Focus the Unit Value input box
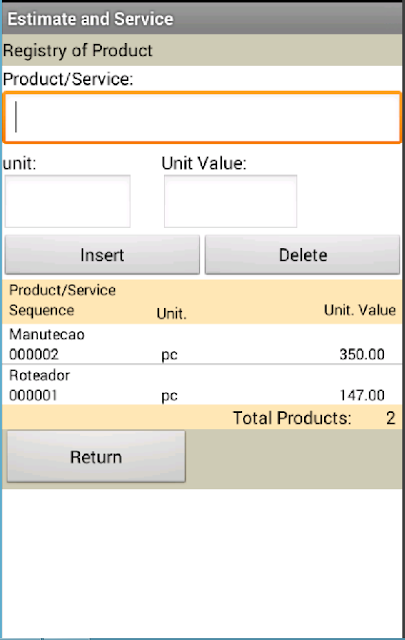Image resolution: width=405 pixels, height=640 pixels. coord(230,201)
